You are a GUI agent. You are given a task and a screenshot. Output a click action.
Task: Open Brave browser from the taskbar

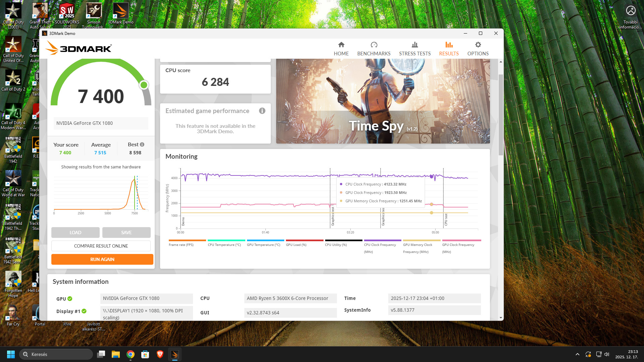(x=160, y=354)
